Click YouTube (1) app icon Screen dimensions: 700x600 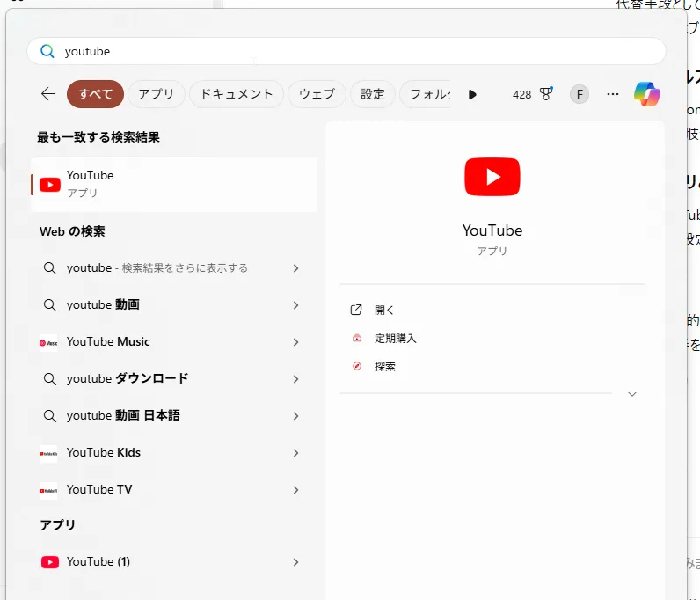(50, 562)
